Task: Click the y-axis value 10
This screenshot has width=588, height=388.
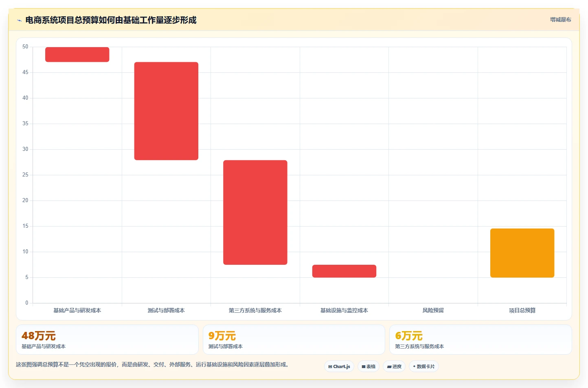Action: coord(25,252)
